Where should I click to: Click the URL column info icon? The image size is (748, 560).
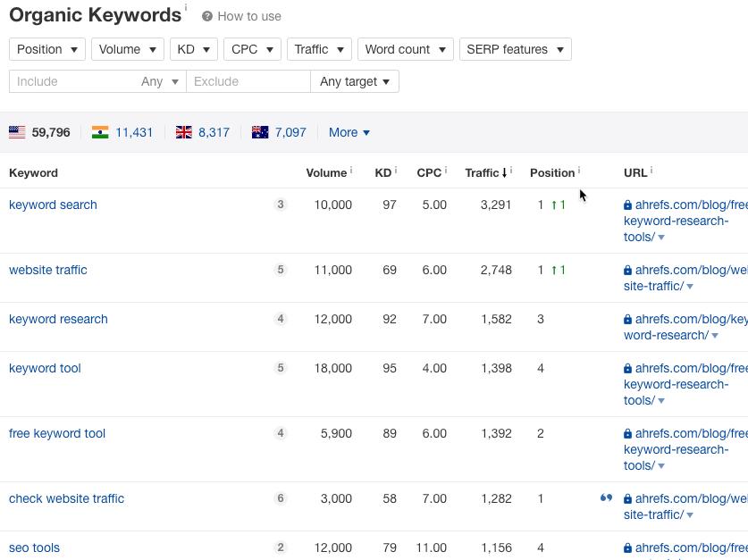tap(651, 169)
